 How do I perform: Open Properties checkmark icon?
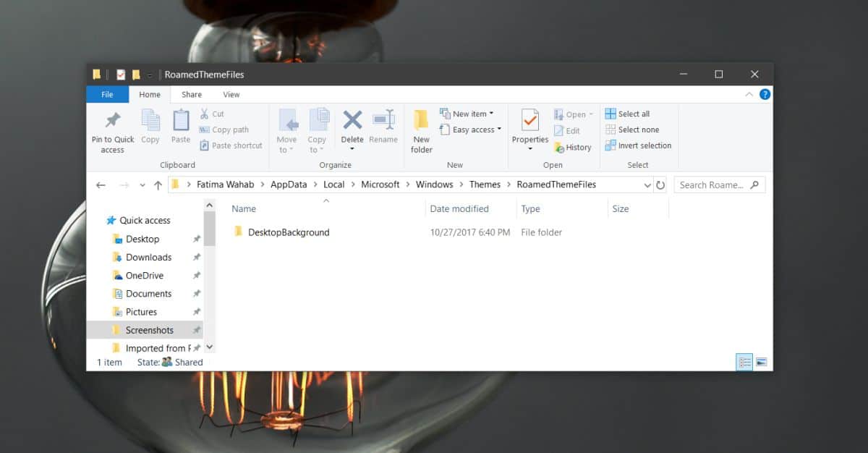coord(530,119)
